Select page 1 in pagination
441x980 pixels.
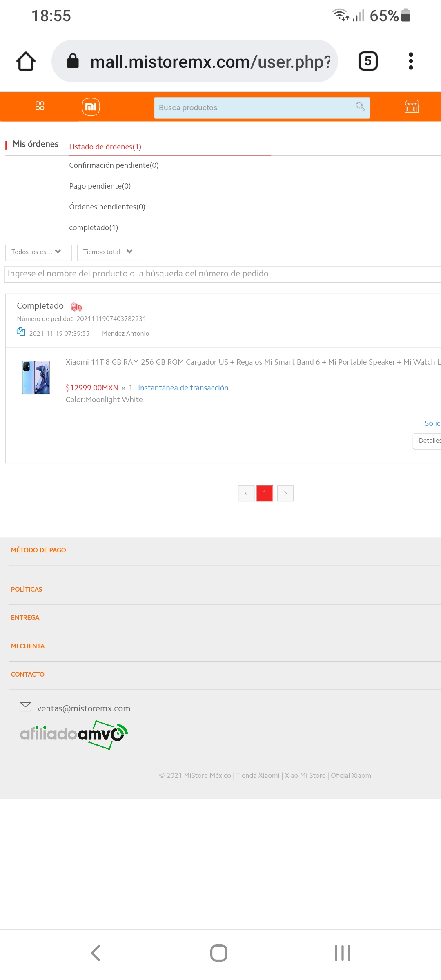click(x=265, y=493)
